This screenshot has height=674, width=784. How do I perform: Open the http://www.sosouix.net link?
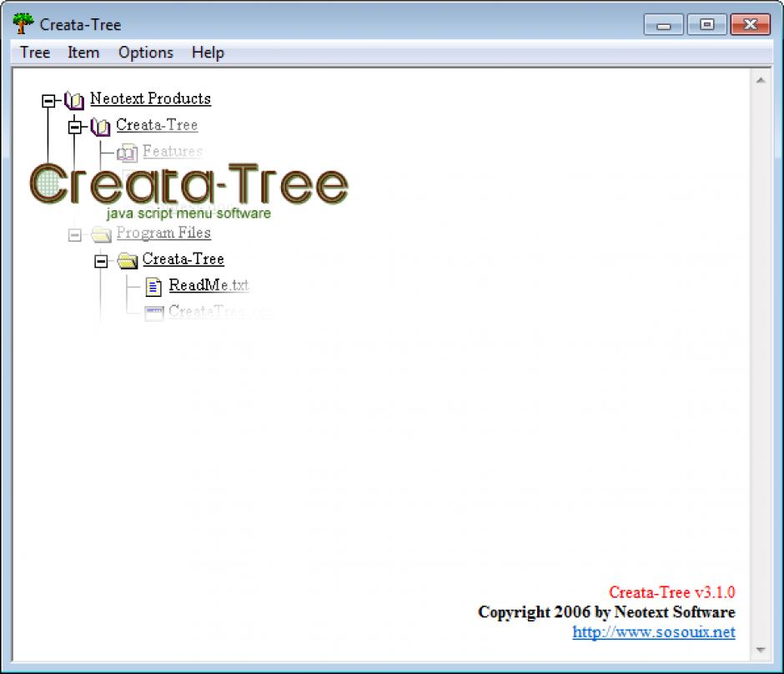tap(654, 632)
